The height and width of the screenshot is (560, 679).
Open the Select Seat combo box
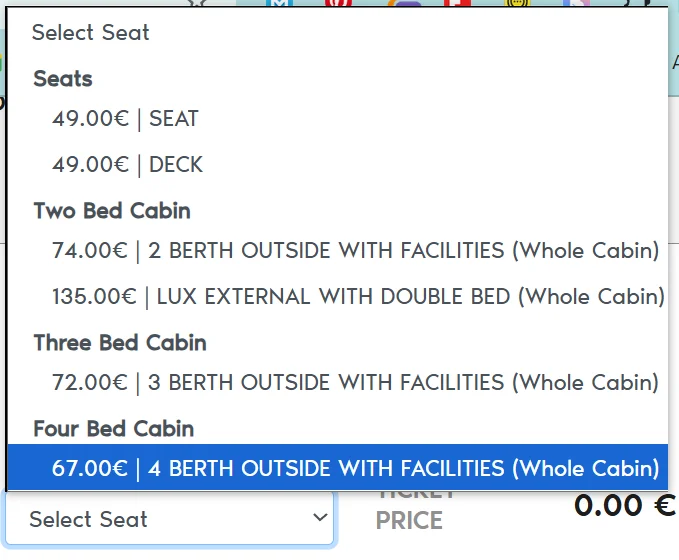tap(169, 518)
